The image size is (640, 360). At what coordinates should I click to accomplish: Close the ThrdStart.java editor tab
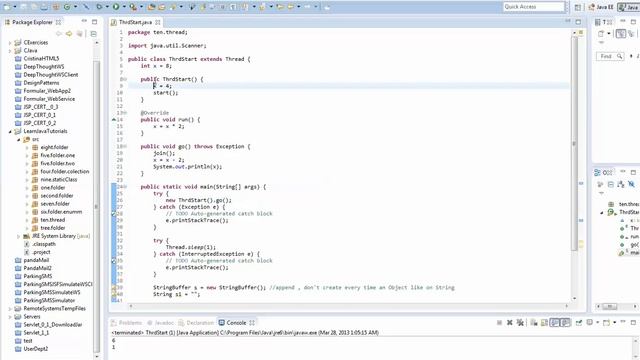(x=158, y=22)
